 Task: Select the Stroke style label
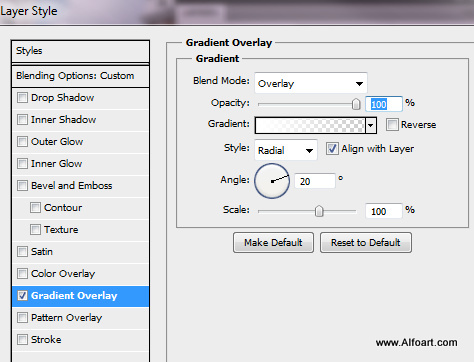[46, 340]
